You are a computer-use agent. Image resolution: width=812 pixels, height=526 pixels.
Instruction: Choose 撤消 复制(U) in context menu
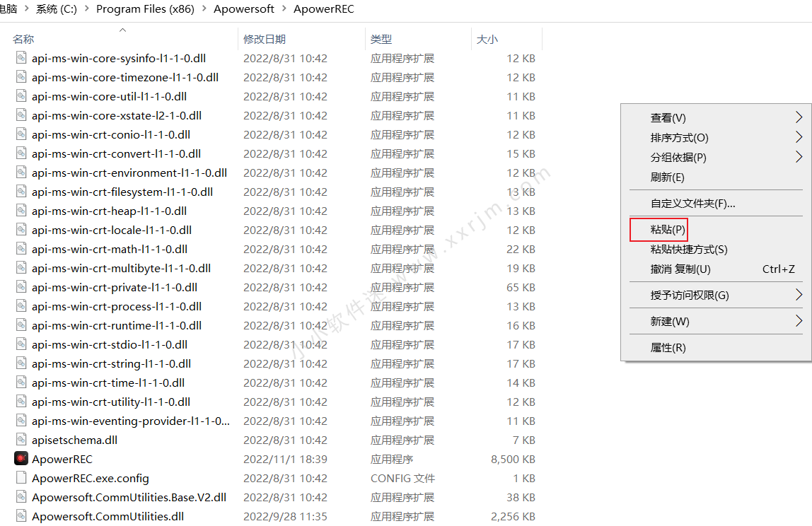[680, 269]
